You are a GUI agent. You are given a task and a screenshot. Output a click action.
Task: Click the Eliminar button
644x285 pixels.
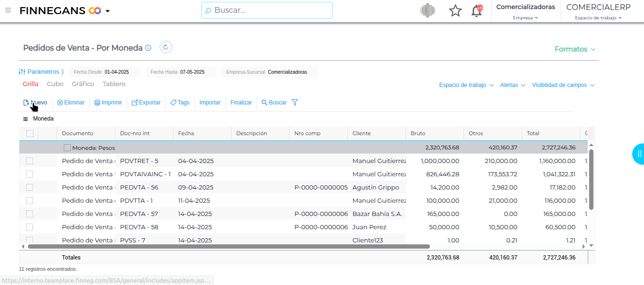(71, 103)
